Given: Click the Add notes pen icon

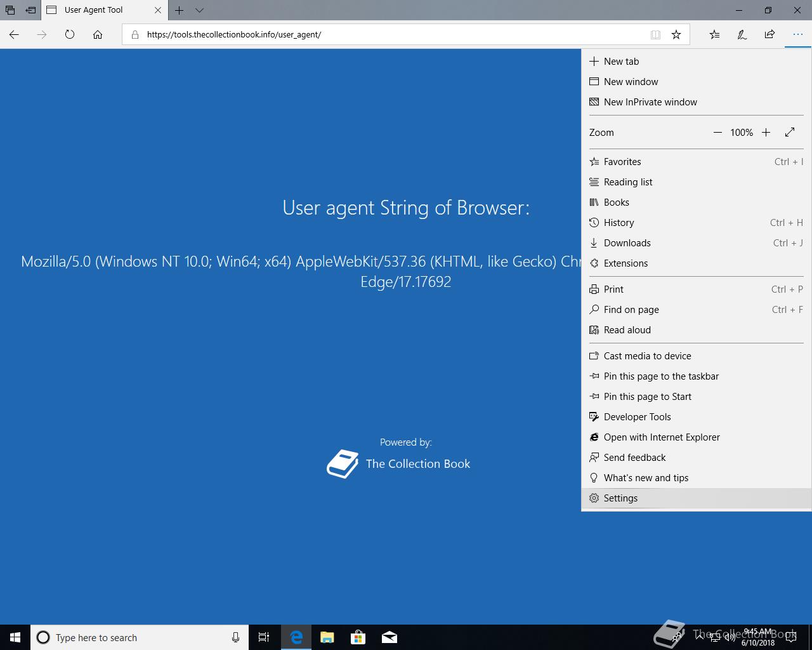Looking at the screenshot, I should coord(742,35).
